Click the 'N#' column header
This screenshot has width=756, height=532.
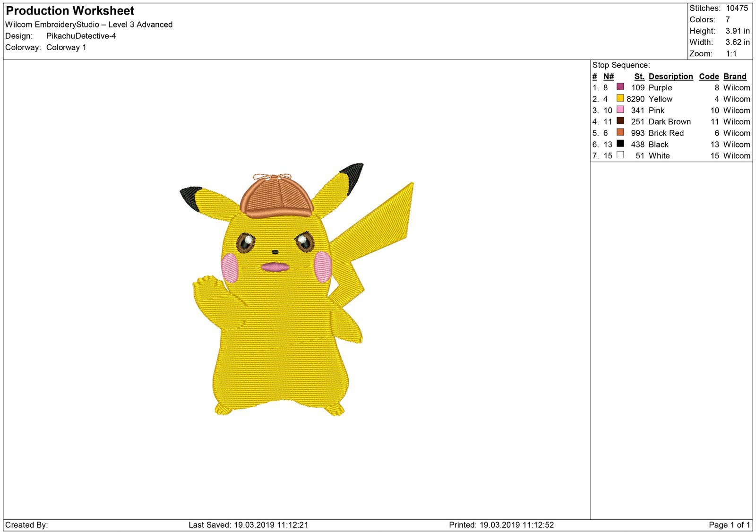point(609,77)
